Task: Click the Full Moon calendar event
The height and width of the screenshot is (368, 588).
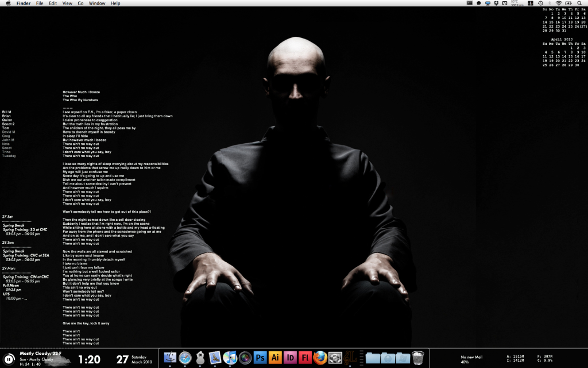Action: (x=11, y=286)
